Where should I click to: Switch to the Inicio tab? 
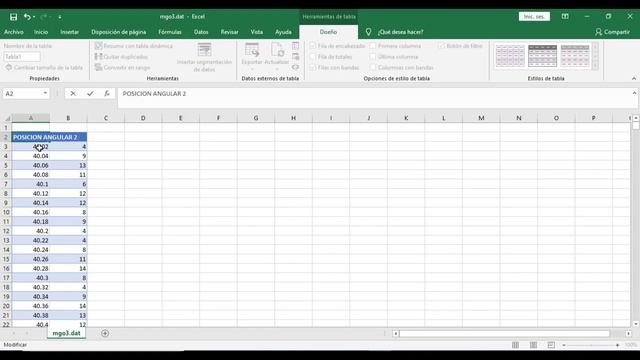point(41,32)
